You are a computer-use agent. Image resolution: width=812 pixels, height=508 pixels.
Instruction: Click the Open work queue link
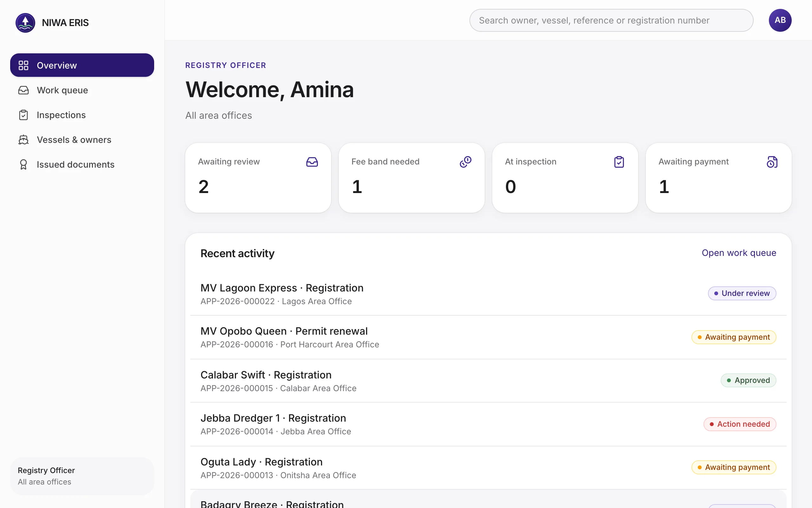point(739,253)
